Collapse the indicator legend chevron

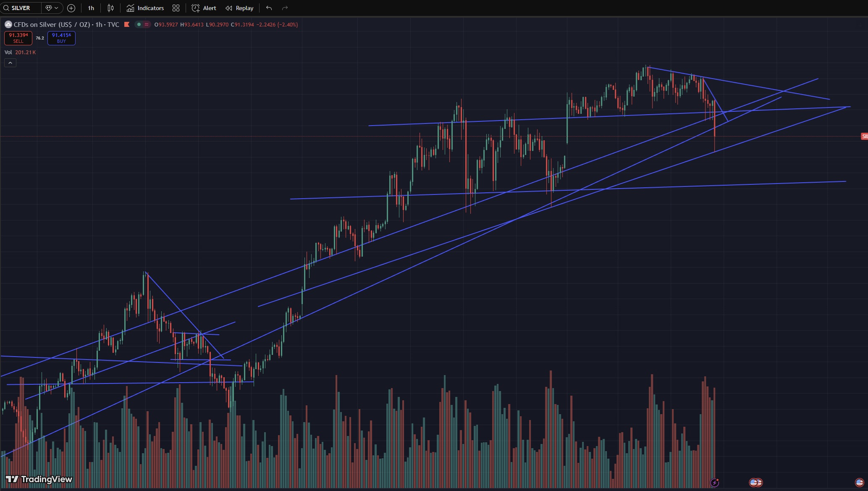click(10, 63)
